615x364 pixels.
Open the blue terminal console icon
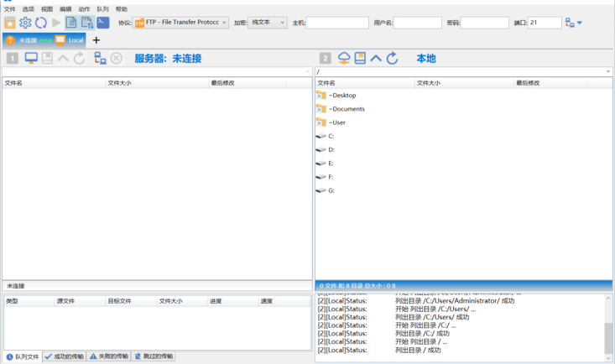tap(102, 23)
